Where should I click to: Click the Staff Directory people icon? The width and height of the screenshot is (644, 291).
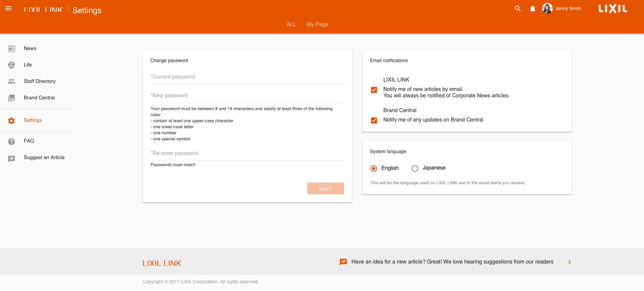(x=11, y=81)
